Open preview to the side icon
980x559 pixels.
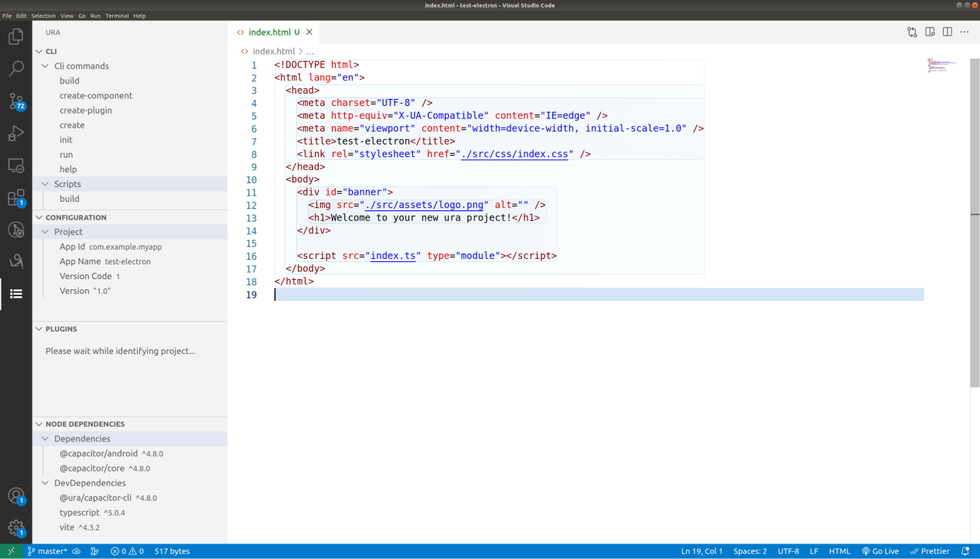click(930, 32)
